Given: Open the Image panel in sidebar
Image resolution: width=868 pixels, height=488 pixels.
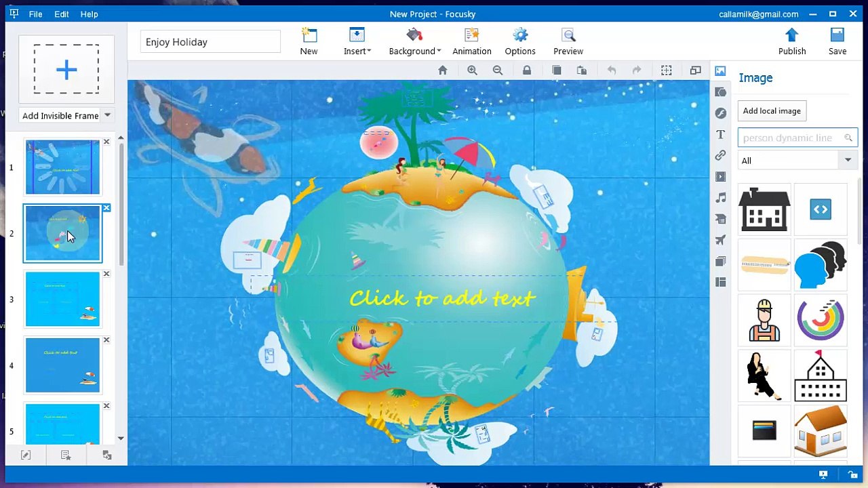Looking at the screenshot, I should (x=720, y=71).
